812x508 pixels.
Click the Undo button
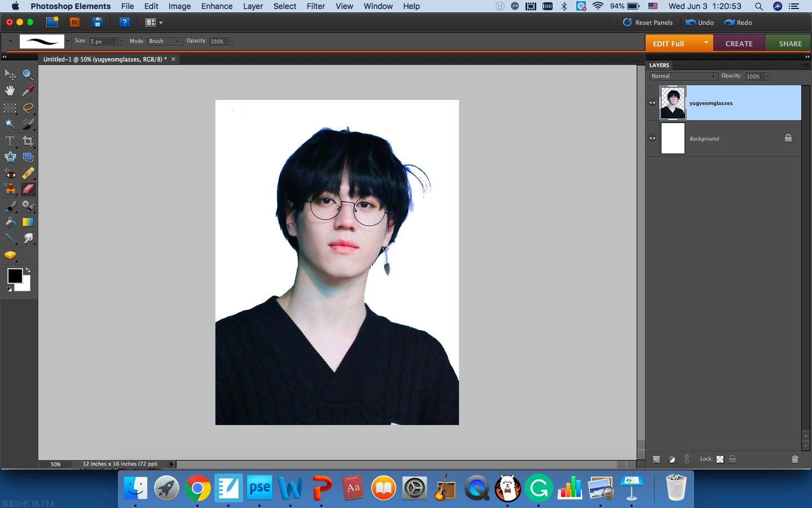click(700, 23)
